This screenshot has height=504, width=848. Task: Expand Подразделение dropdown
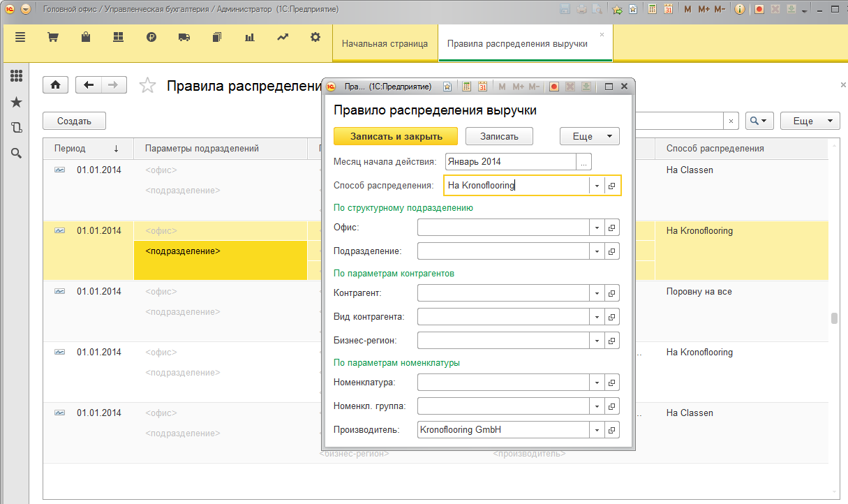pyautogui.click(x=597, y=251)
